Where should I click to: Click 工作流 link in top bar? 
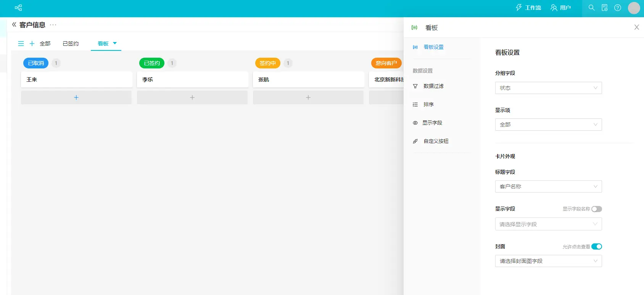coord(533,8)
